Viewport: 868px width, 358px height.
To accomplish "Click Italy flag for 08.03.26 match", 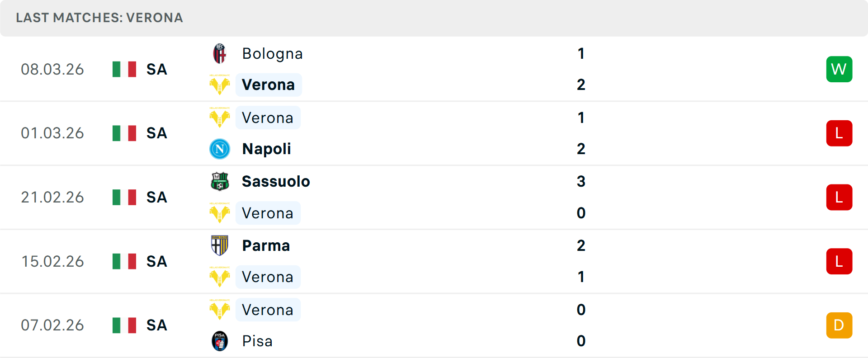I will point(124,69).
